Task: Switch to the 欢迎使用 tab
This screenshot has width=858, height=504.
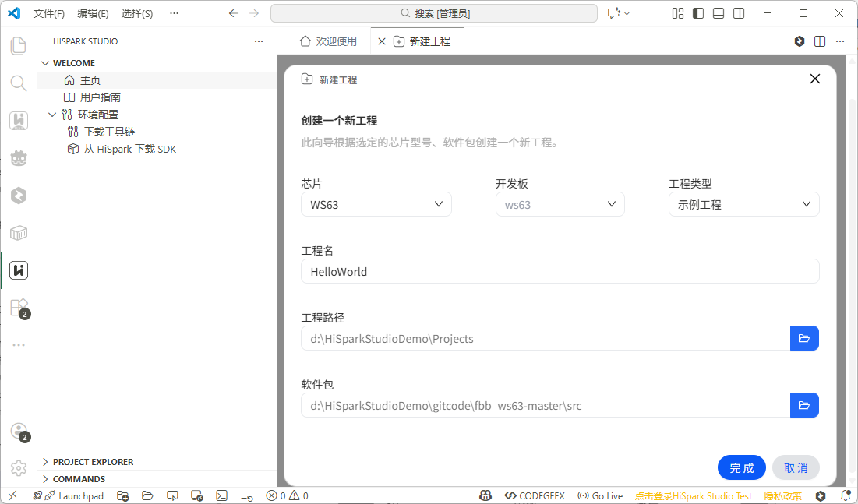Action: (x=328, y=41)
